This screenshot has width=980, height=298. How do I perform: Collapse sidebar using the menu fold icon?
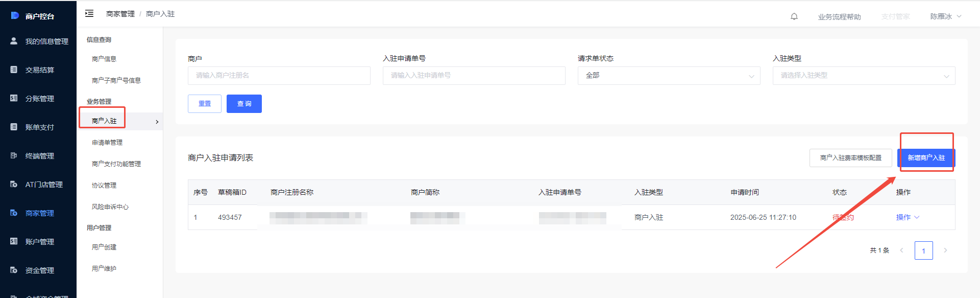click(89, 14)
